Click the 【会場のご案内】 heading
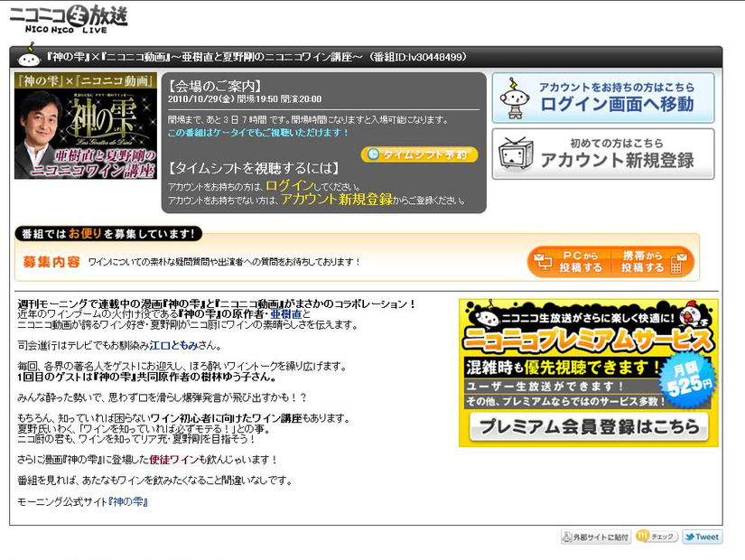745x560 pixels. (x=215, y=86)
